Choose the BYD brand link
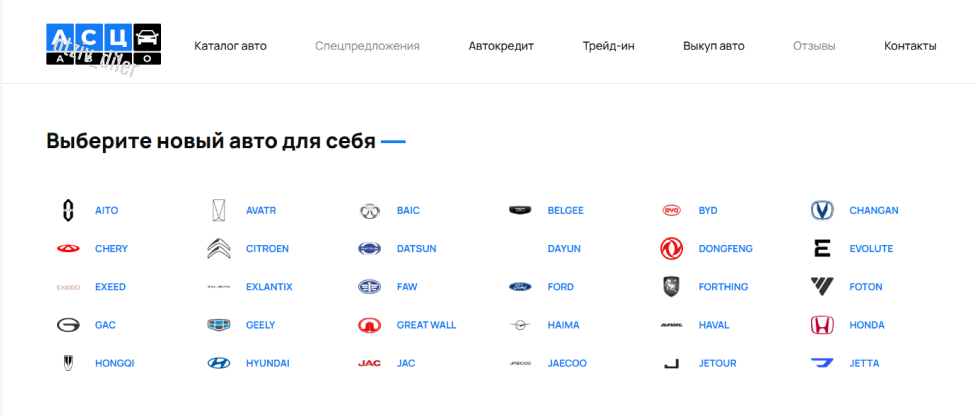976x416 pixels. coord(708,210)
